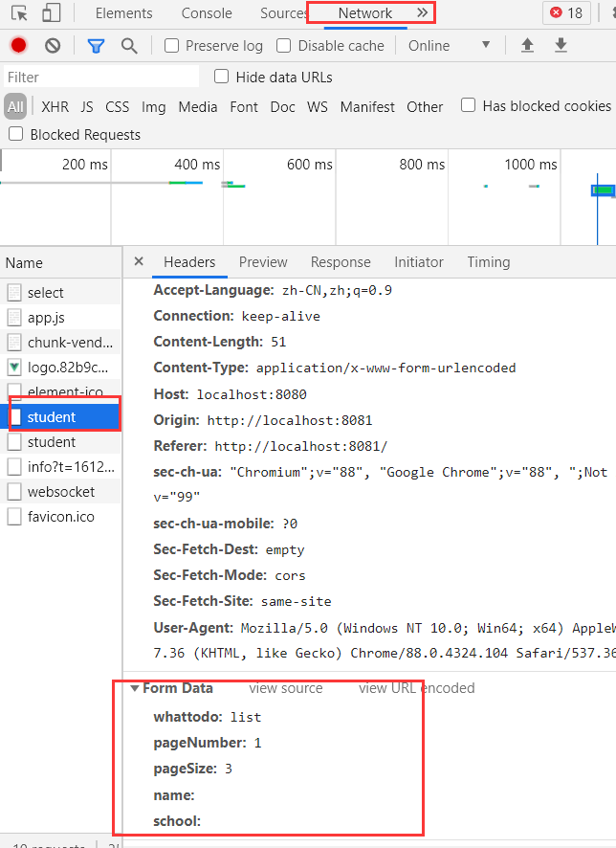Select the highlighted student request
Image resolution: width=616 pixels, height=848 pixels.
click(60, 417)
